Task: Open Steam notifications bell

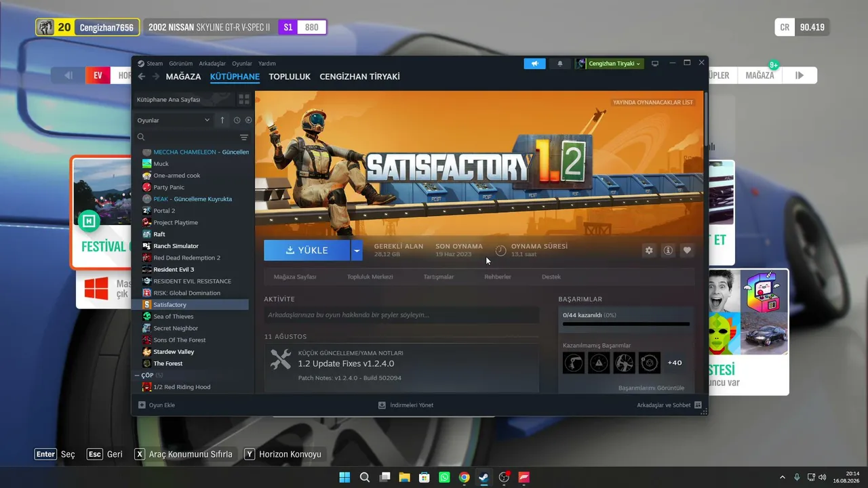Action: point(560,63)
